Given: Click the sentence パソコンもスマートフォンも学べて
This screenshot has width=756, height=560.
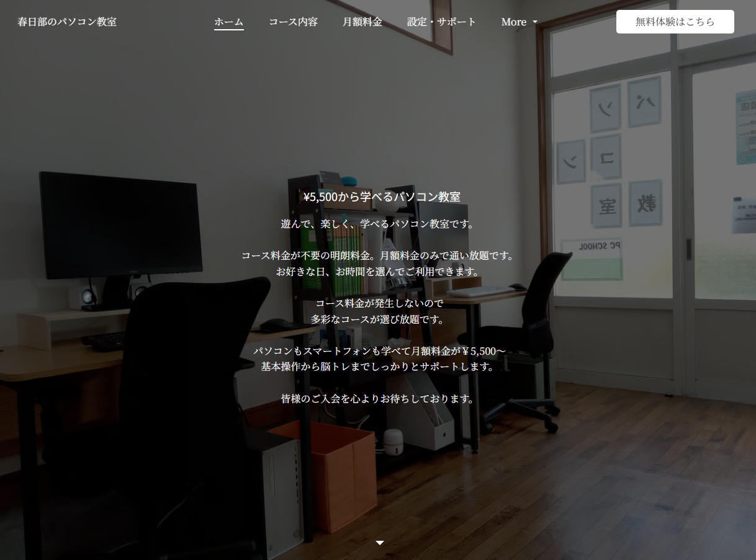Looking at the screenshot, I should (379, 351).
